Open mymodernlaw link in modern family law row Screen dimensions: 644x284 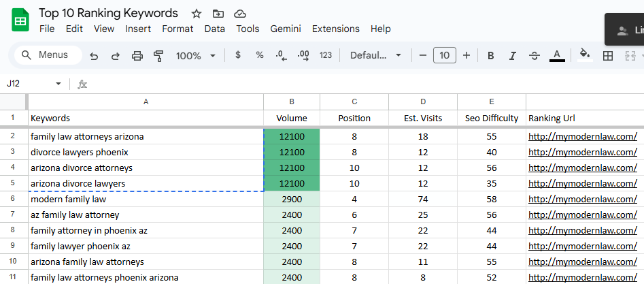coord(582,200)
